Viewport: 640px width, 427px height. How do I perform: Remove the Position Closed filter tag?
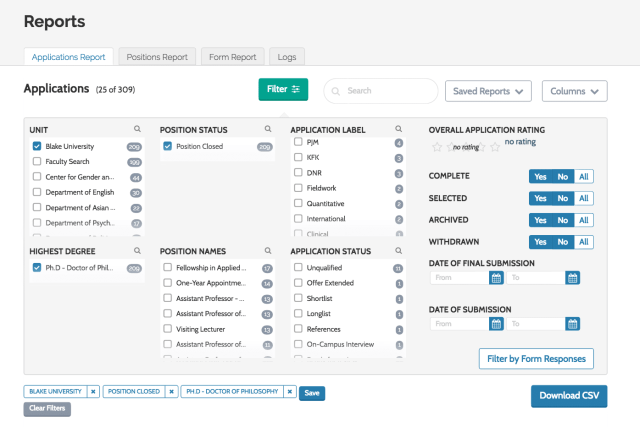[171, 391]
